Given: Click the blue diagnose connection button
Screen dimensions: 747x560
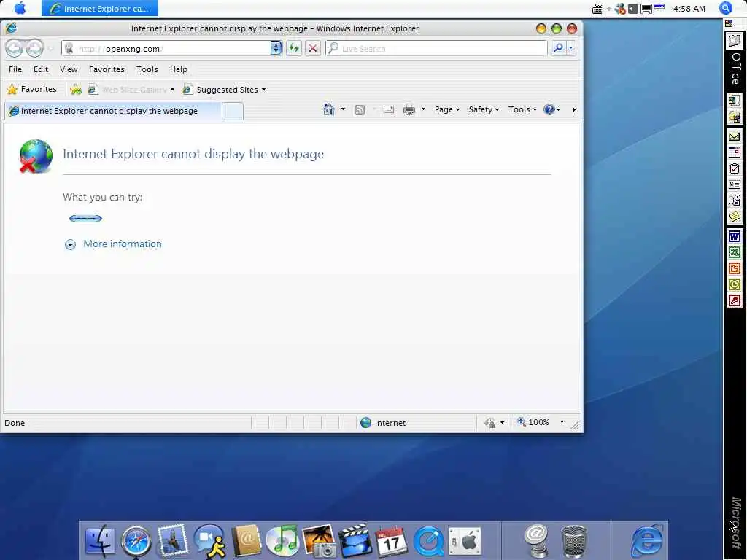Looking at the screenshot, I should click(86, 219).
